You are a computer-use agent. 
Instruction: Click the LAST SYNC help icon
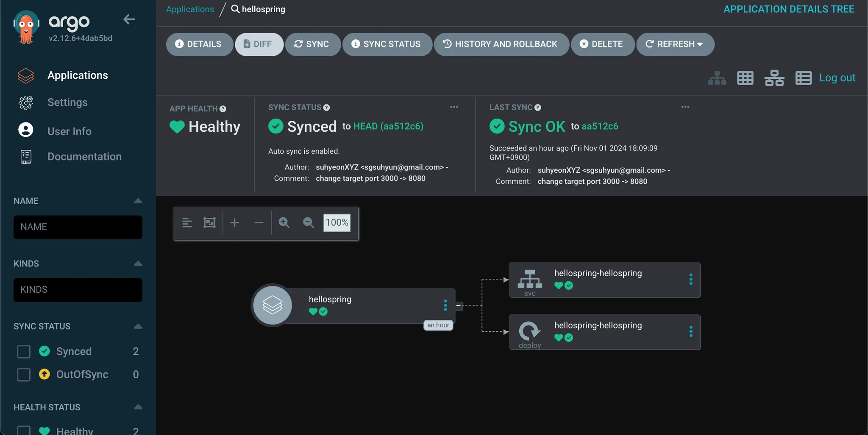[538, 108]
